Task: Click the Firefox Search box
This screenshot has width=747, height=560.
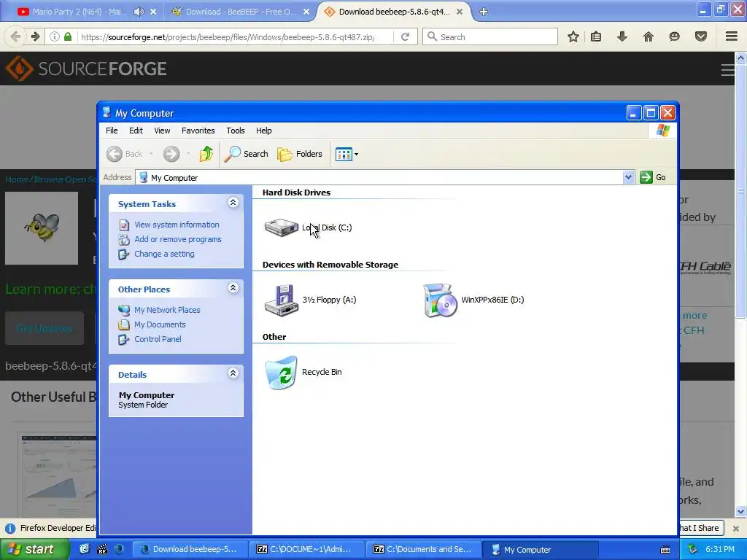Action: tap(490, 36)
